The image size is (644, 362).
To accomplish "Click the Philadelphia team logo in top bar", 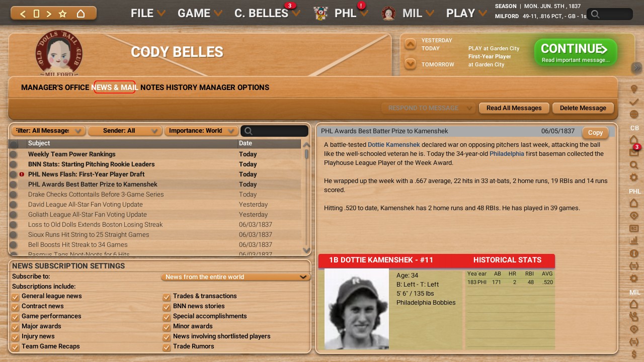I will point(320,13).
